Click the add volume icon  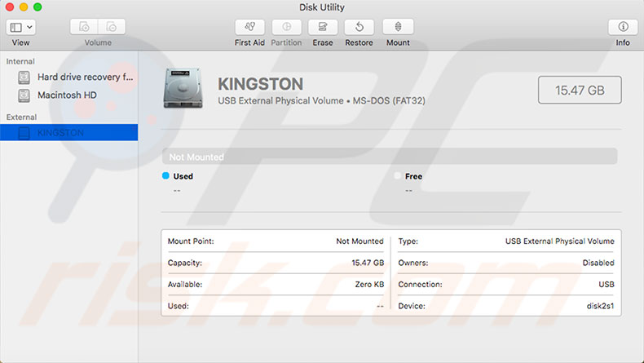tap(84, 27)
